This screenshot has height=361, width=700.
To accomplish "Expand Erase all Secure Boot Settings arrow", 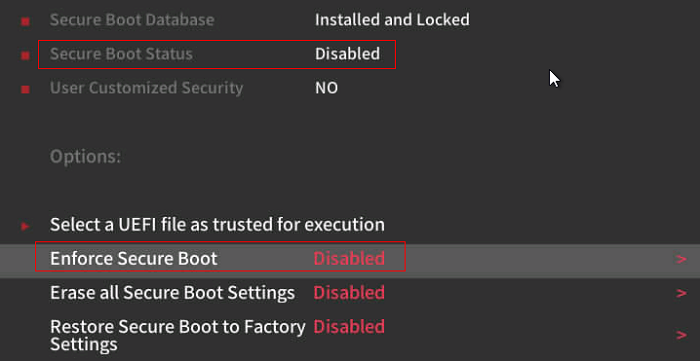I will point(681,293).
